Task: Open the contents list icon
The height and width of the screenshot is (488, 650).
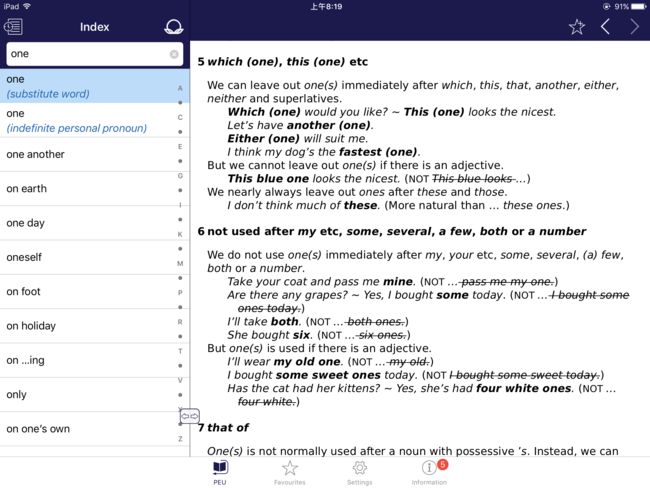Action: 13,27
